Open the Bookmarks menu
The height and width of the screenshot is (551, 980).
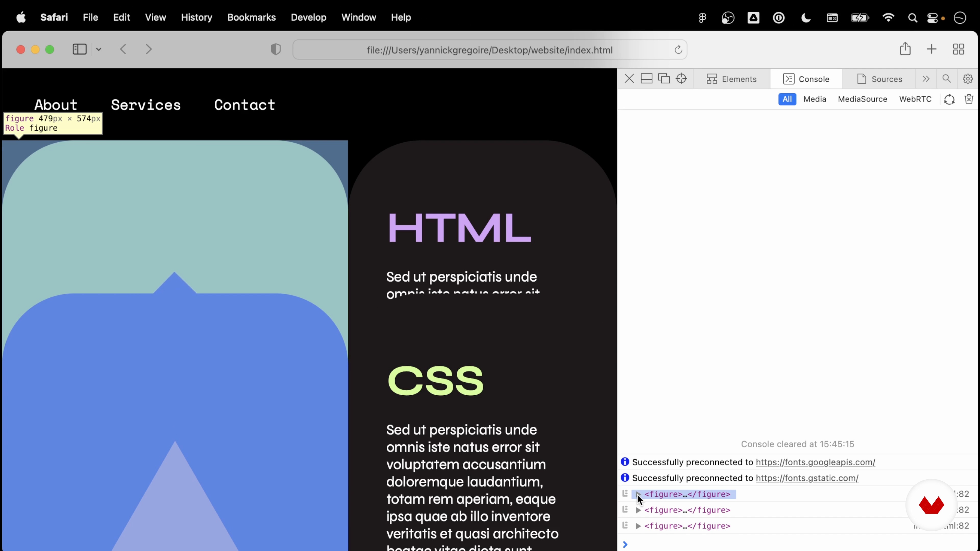251,17
